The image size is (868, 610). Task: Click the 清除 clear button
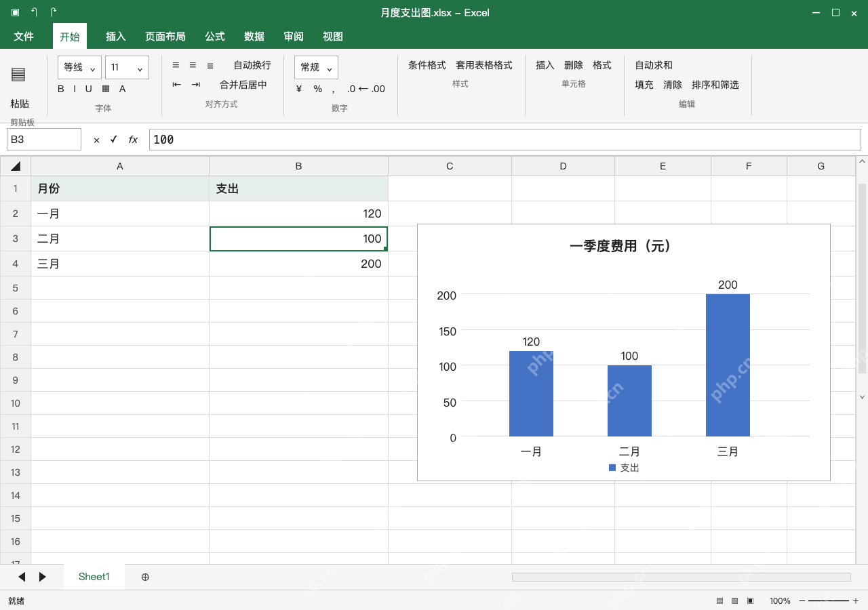673,85
